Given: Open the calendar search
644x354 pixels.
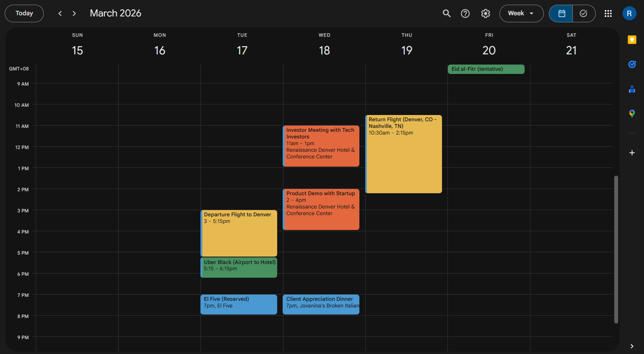Looking at the screenshot, I should point(447,13).
